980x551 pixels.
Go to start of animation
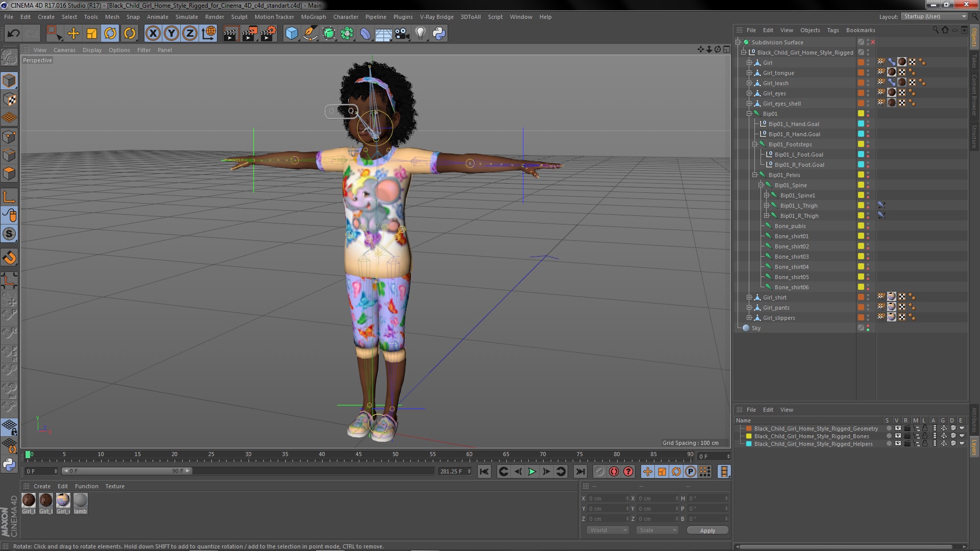pos(484,471)
